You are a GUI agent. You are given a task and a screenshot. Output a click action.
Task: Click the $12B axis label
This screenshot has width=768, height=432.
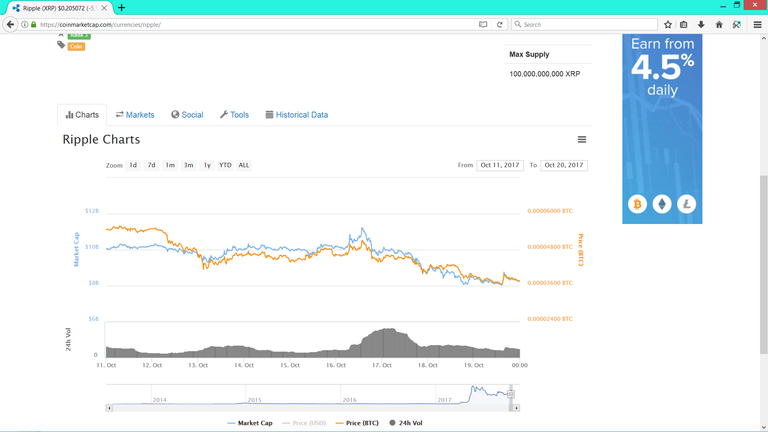tap(92, 211)
